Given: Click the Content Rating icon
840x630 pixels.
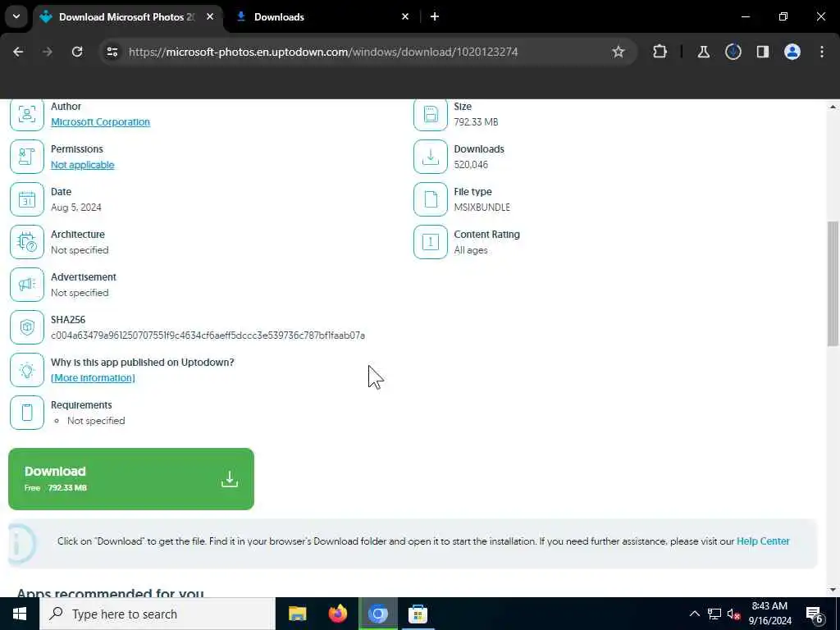Looking at the screenshot, I should tap(430, 242).
